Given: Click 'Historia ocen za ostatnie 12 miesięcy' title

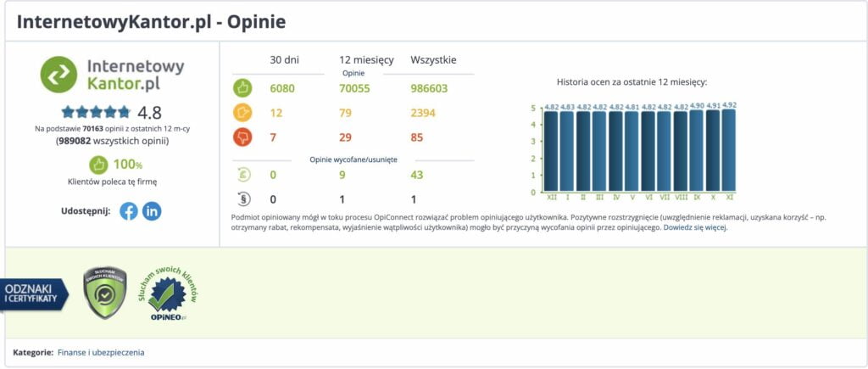Looking at the screenshot, I should tap(632, 82).
